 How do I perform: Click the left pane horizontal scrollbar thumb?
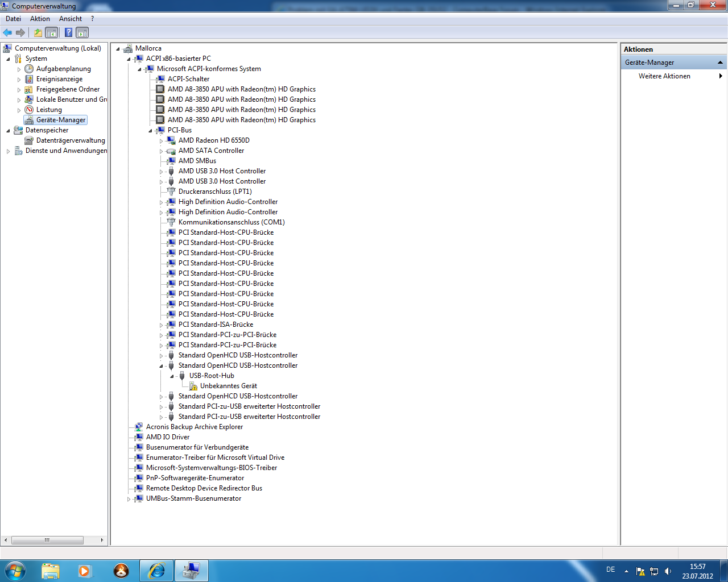(x=47, y=540)
